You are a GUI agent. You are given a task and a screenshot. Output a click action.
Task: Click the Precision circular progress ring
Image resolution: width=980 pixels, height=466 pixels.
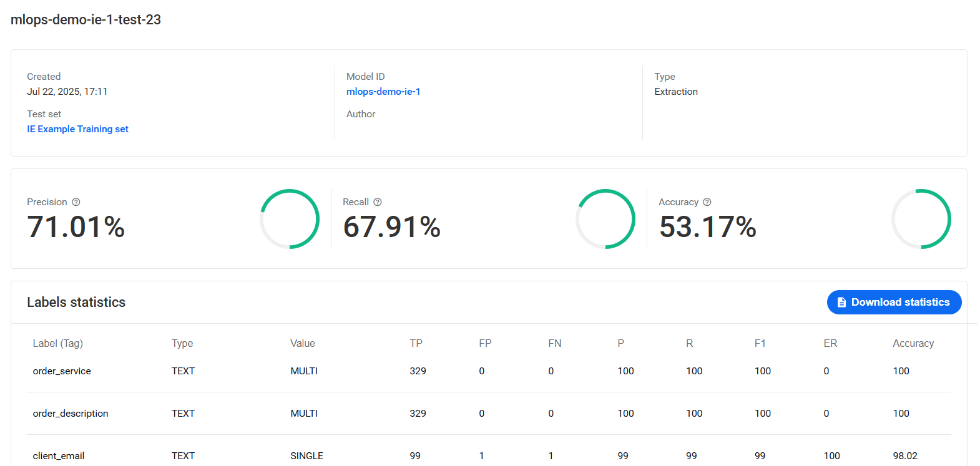290,219
